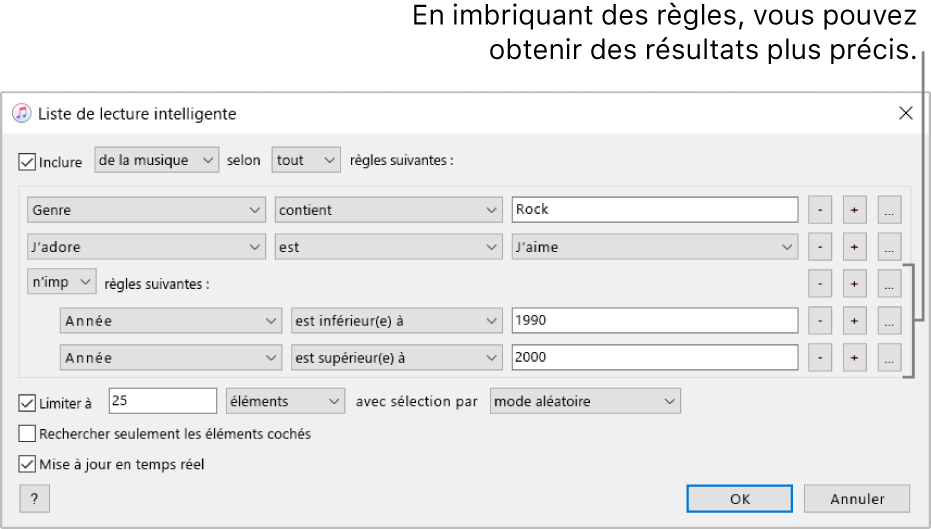The height and width of the screenshot is (529, 931).
Task: Click the 1990 year field
Action: [655, 321]
